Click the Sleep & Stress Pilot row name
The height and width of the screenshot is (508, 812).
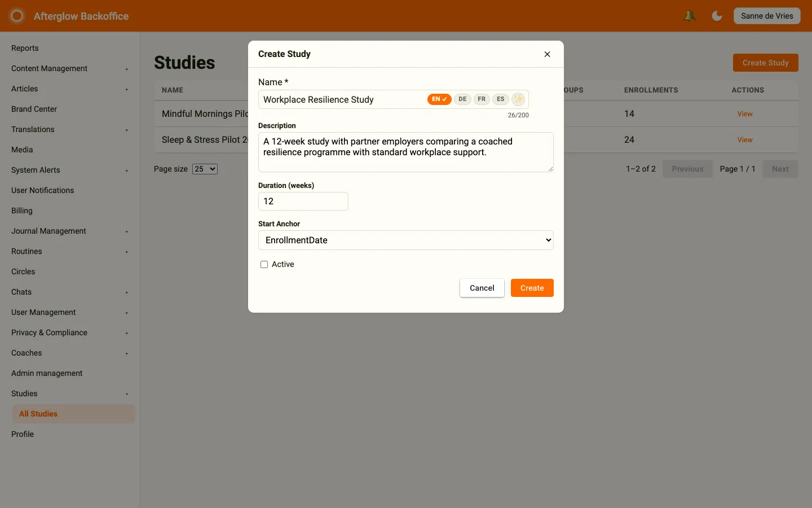click(205, 140)
